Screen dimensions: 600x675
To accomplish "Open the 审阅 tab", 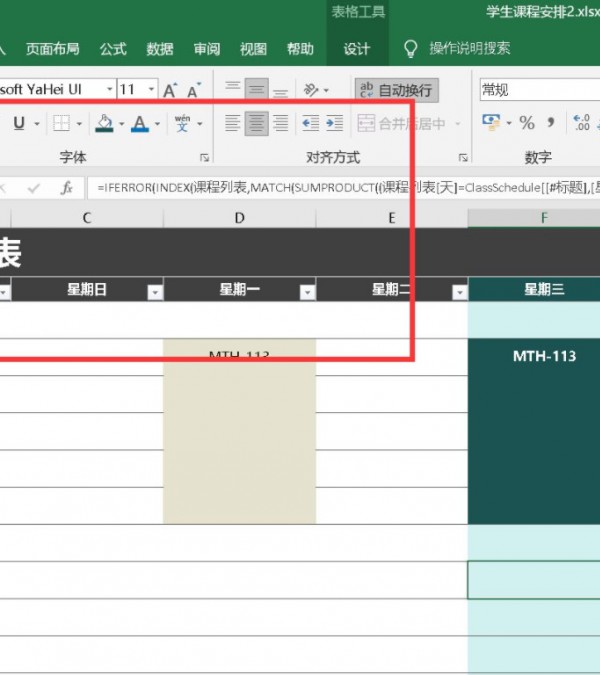I will pyautogui.click(x=207, y=49).
